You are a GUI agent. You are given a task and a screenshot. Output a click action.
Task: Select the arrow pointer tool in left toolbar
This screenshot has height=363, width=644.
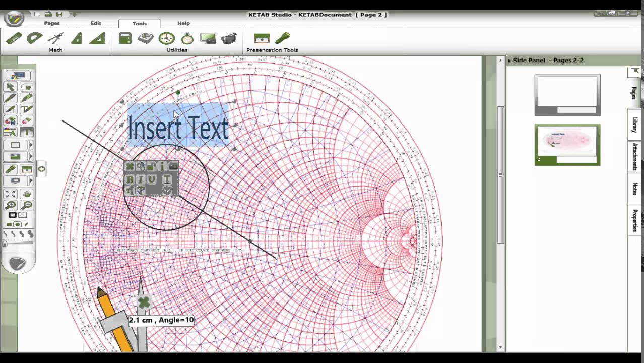click(11, 87)
